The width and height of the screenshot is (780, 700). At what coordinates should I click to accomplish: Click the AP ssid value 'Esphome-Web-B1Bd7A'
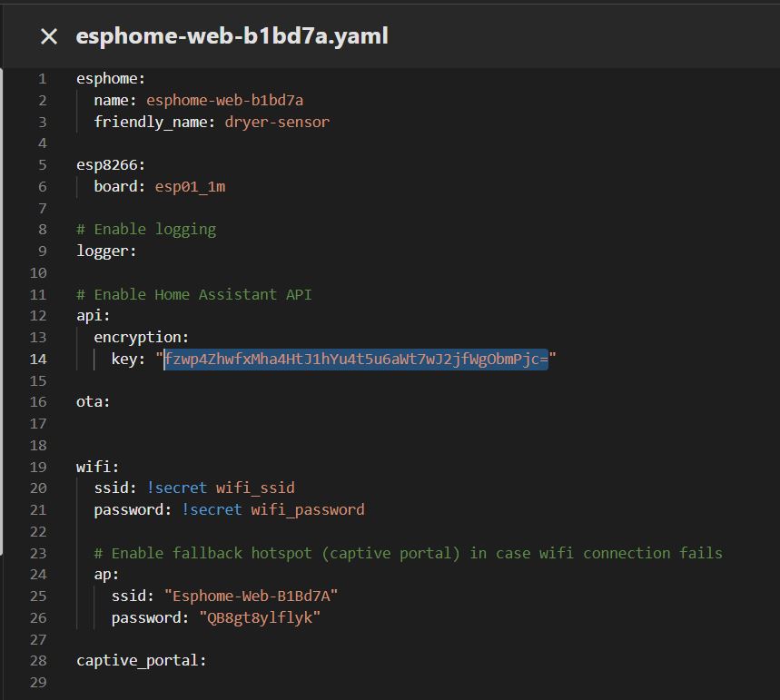pyautogui.click(x=252, y=596)
